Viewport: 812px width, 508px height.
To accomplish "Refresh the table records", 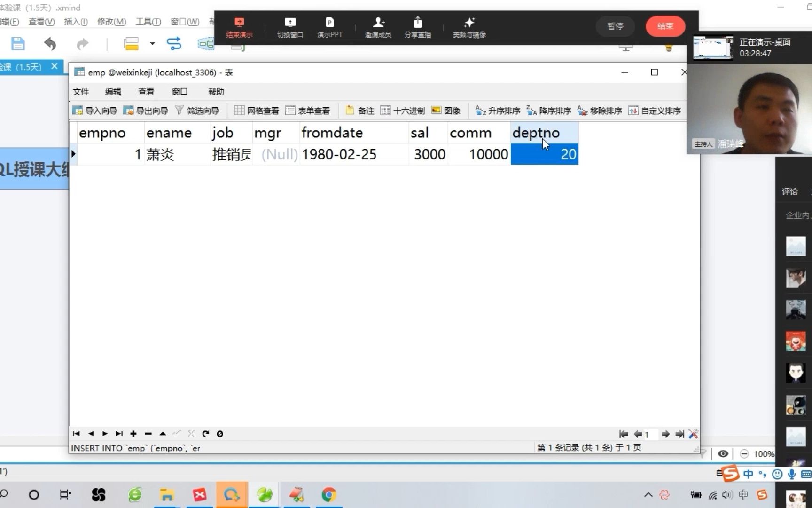I will point(206,434).
